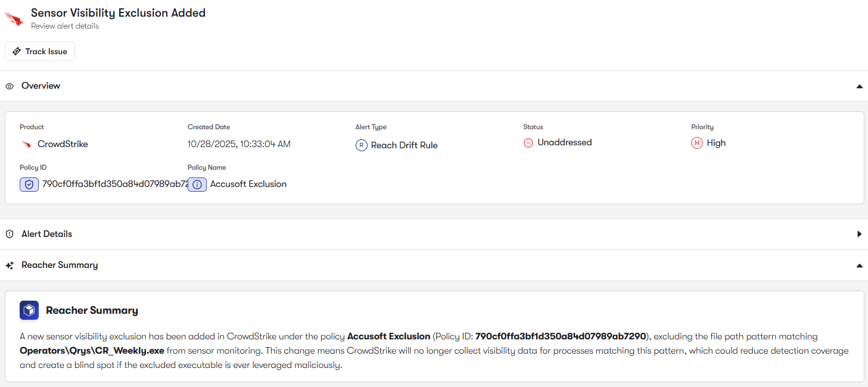Select the created date 10/28/2025, 10:33:04 AM
This screenshot has width=868, height=387.
(239, 144)
